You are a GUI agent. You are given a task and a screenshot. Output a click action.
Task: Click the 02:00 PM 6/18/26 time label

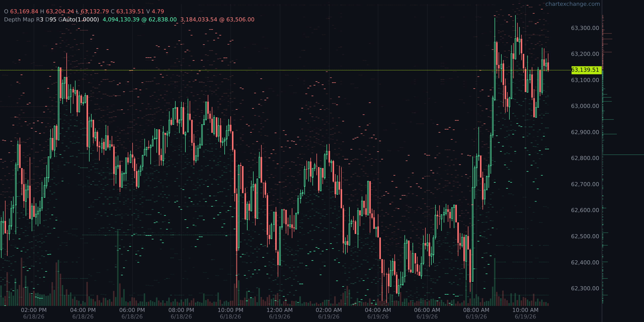[34, 313]
